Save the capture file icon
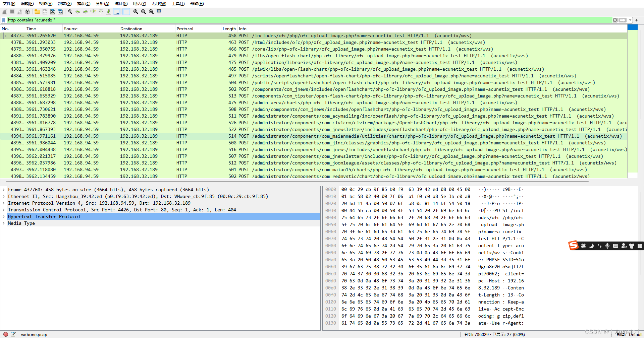Screen dimensions: 644x338 pyautogui.click(x=45, y=12)
